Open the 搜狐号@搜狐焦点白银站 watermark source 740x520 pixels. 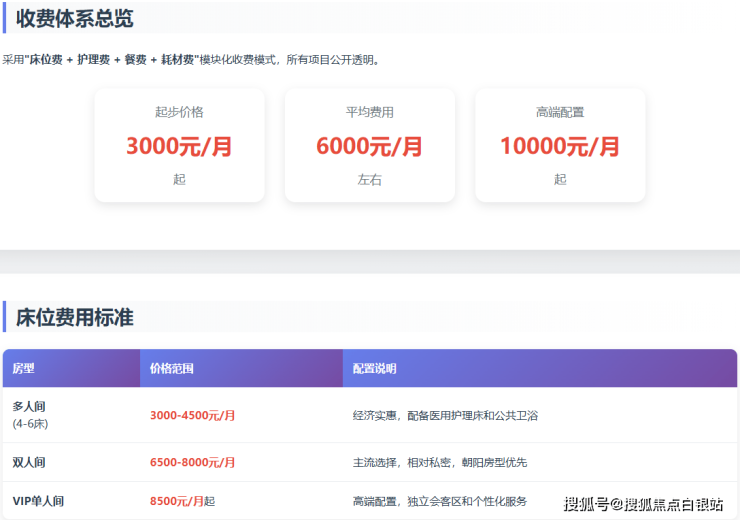[643, 503]
